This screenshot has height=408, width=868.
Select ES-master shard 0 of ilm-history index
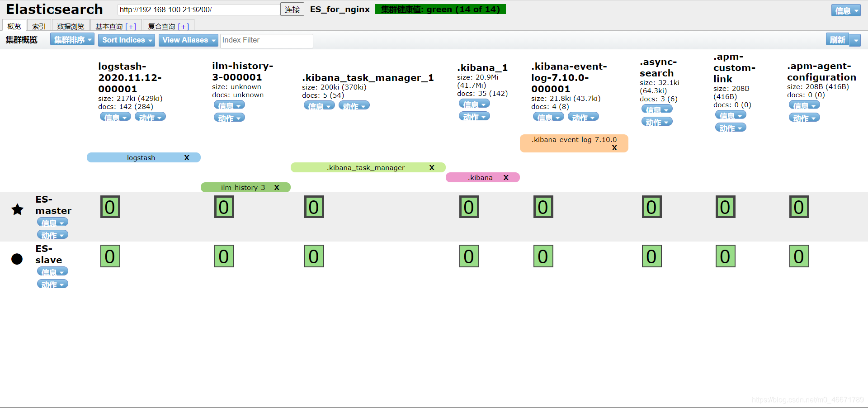point(224,207)
